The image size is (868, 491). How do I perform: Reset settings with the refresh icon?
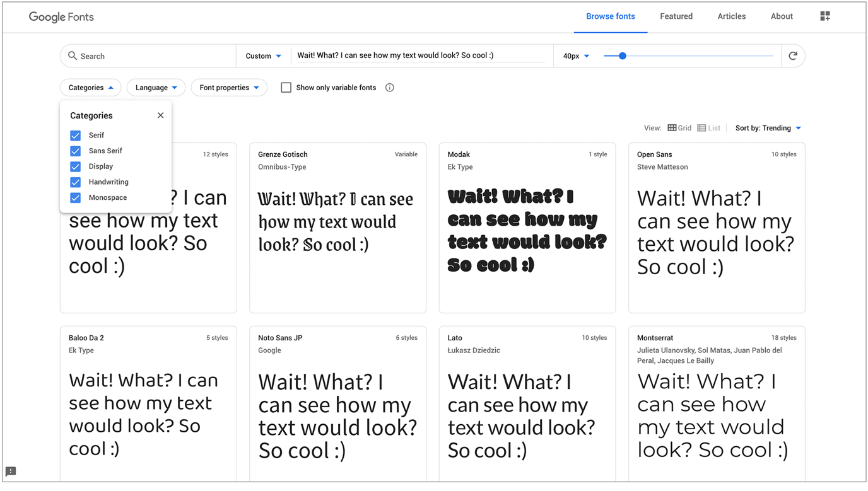(x=793, y=56)
